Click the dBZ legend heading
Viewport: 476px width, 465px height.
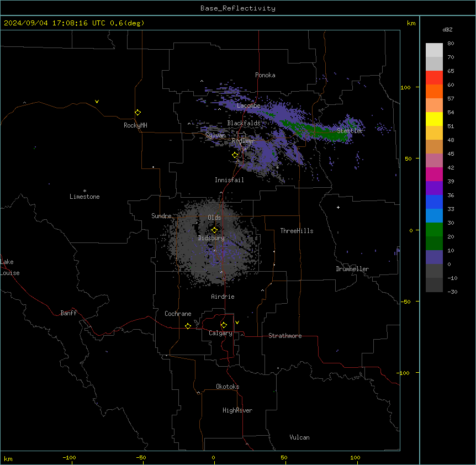tap(447, 29)
